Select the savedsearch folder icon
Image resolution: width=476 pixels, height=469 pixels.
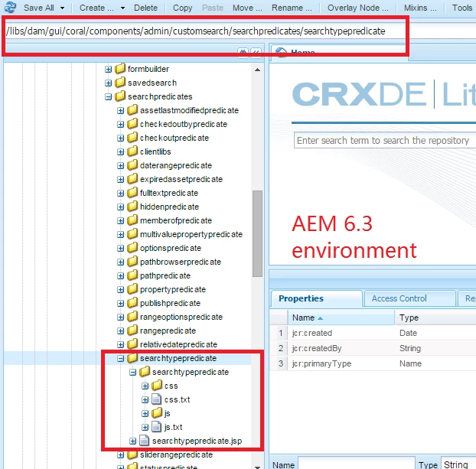tap(120, 83)
